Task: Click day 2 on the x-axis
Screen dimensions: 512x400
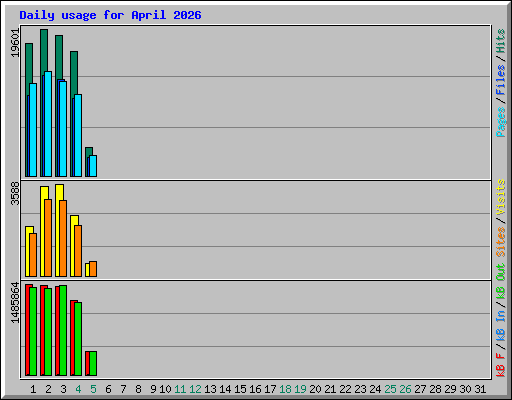Action: (48, 389)
